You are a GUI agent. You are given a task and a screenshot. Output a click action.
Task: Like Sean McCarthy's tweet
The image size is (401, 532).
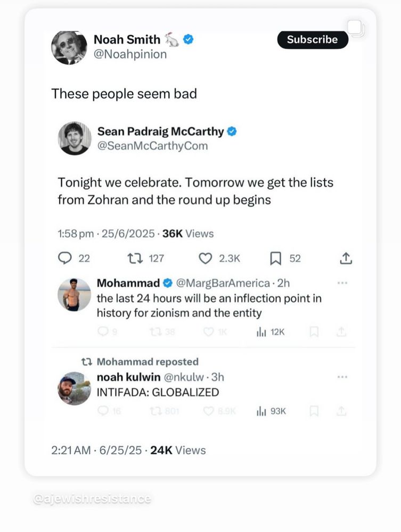(x=205, y=259)
